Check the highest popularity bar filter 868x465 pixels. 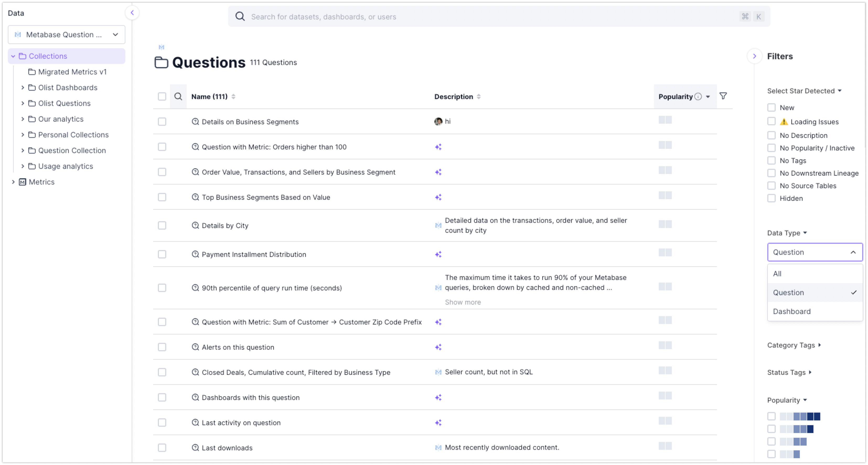click(x=771, y=417)
